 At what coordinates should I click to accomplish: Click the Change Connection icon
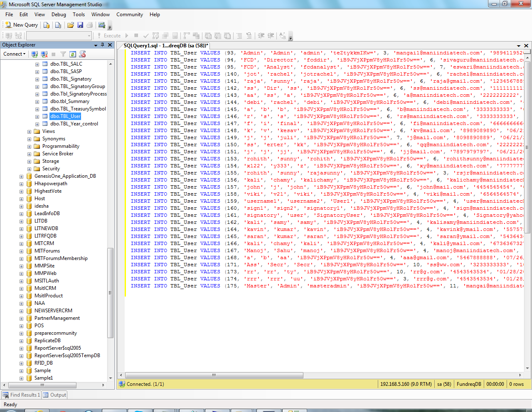pyautogui.click(x=18, y=36)
